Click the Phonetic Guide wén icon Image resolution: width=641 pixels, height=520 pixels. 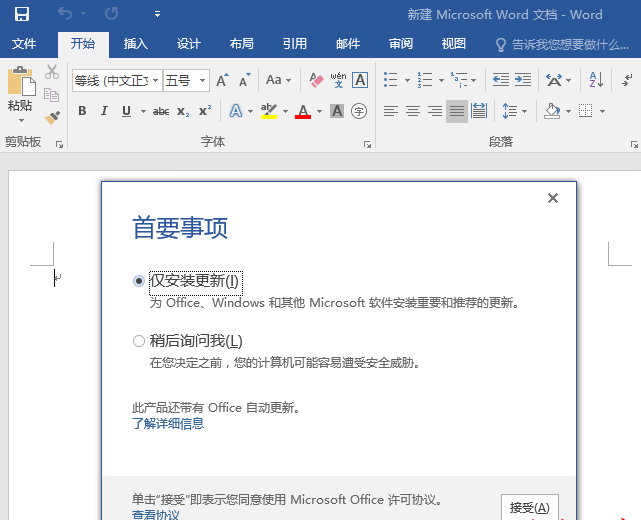[x=338, y=80]
